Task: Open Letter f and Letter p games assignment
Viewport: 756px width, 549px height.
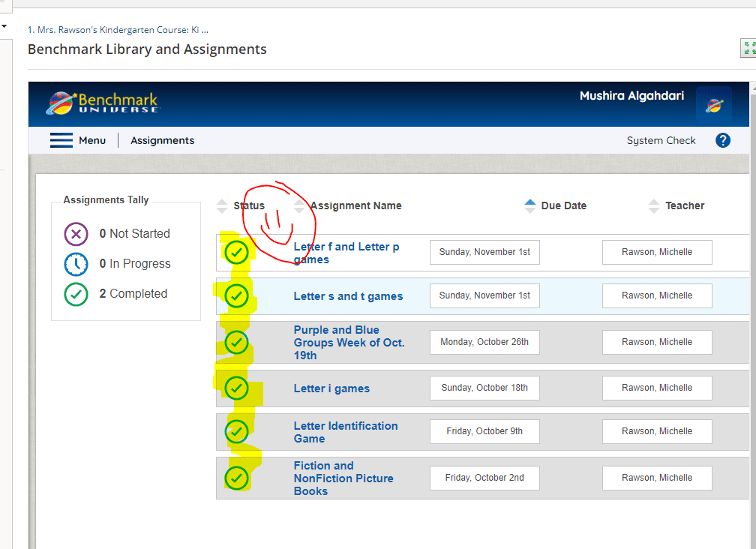Action: [346, 253]
